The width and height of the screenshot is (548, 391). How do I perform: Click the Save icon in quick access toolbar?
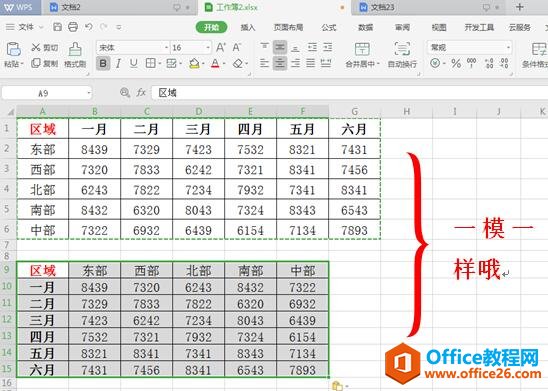point(58,27)
